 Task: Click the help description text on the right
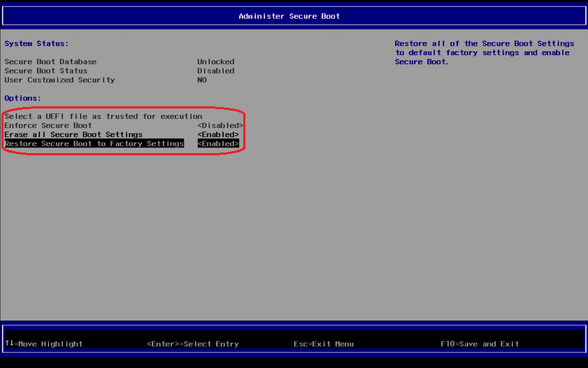[484, 52]
